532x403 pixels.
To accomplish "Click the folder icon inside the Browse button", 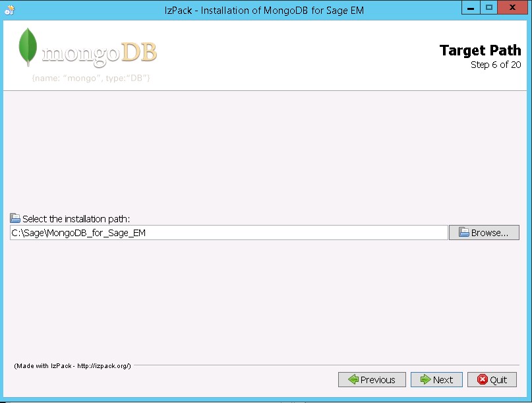I will pyautogui.click(x=463, y=233).
